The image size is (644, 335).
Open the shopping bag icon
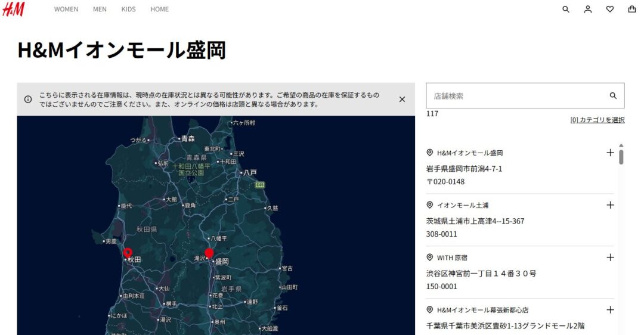631,10
